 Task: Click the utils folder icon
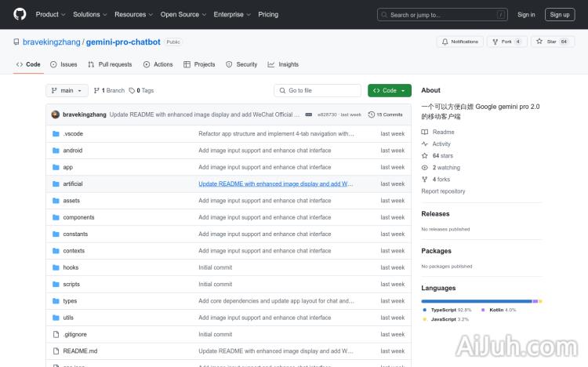[56, 318]
